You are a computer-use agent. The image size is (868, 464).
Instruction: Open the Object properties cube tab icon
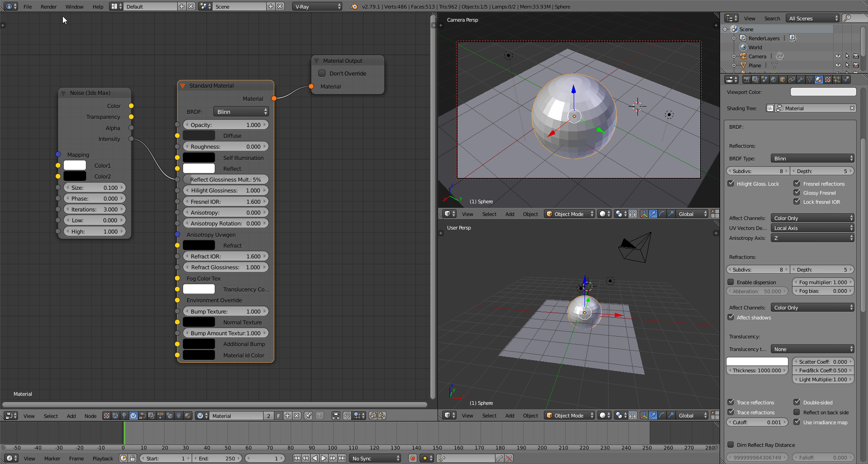(783, 80)
